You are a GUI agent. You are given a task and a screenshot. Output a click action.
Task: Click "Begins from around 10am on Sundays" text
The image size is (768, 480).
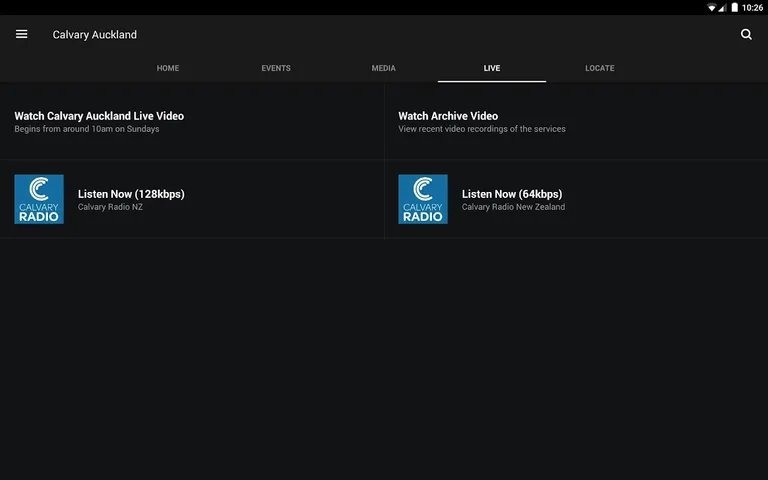coord(87,129)
